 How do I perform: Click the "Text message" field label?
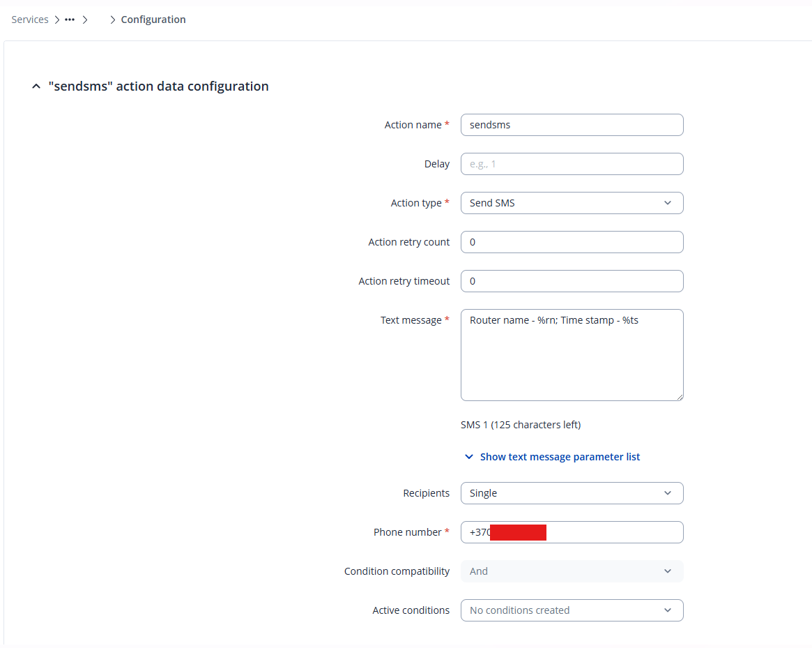tap(411, 320)
